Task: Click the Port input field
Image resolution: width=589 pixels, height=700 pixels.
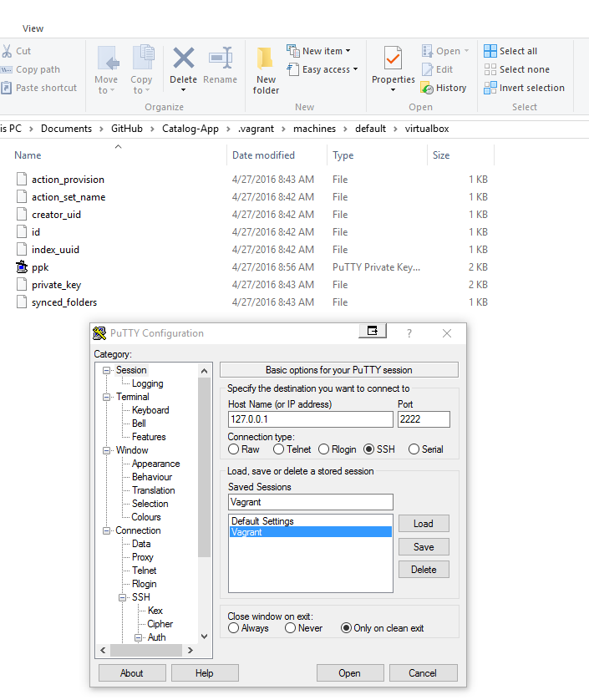Action: click(x=424, y=419)
